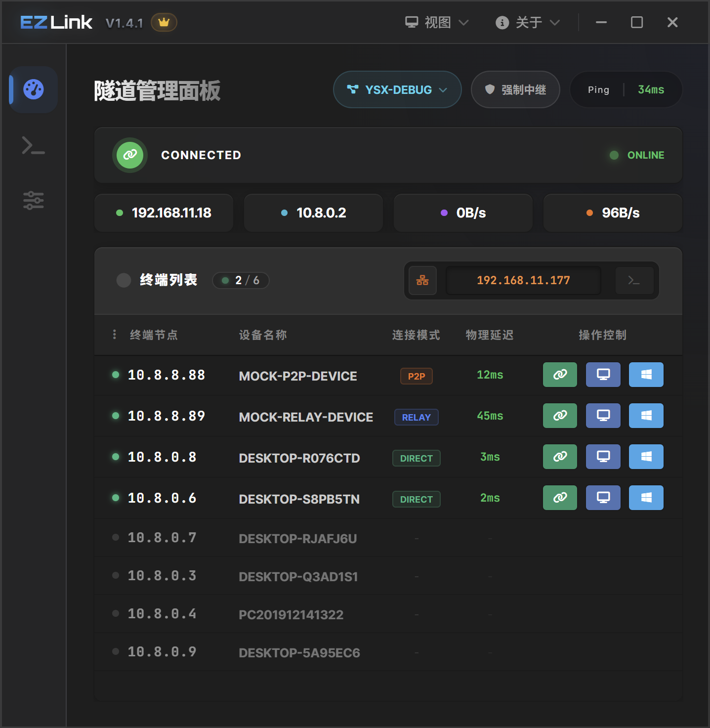Viewport: 710px width, 728px height.
Task: Open remote desktop for MOCK-RELAY-DEVICE
Action: coord(603,416)
